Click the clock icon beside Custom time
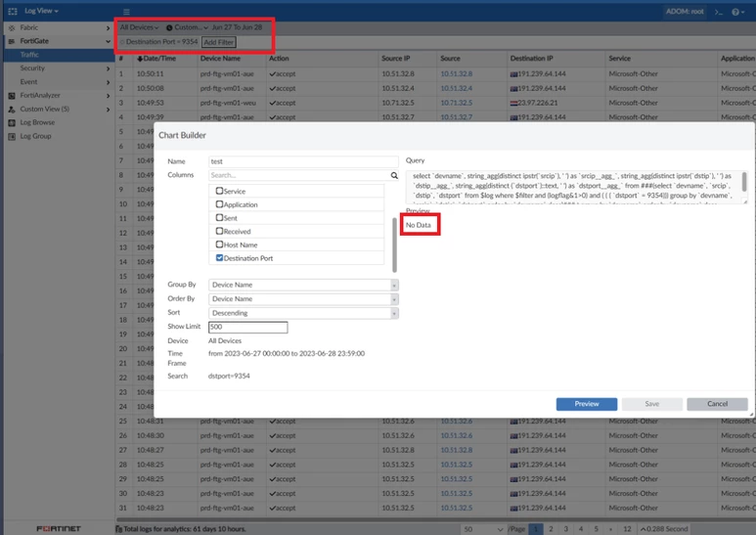 (x=169, y=28)
